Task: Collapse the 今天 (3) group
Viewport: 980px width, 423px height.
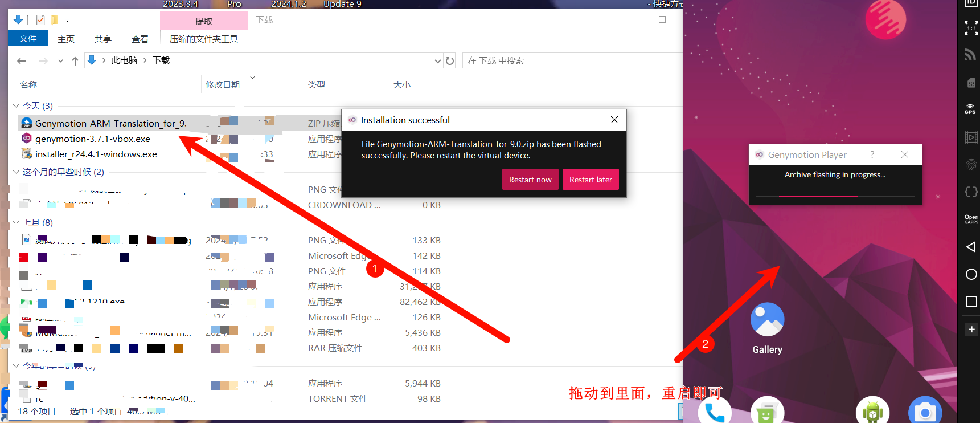Action: pos(17,105)
